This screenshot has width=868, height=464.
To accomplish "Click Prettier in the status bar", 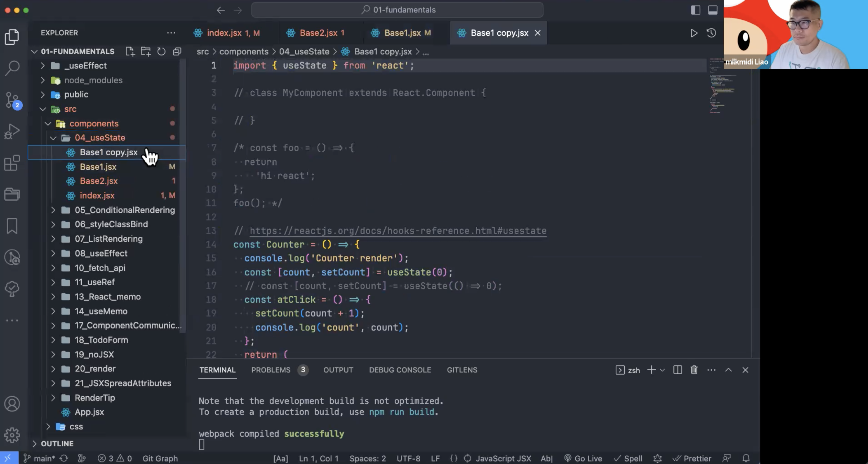I will [x=692, y=458].
